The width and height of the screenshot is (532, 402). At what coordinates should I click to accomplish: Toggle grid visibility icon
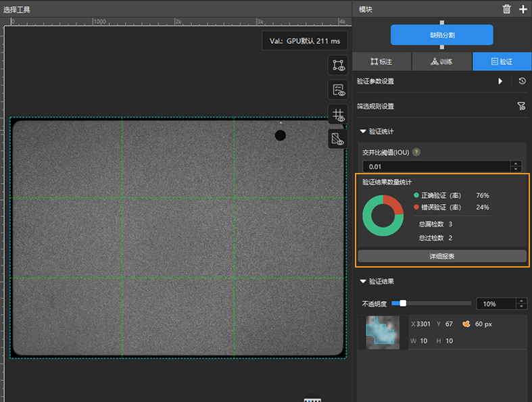pos(338,114)
